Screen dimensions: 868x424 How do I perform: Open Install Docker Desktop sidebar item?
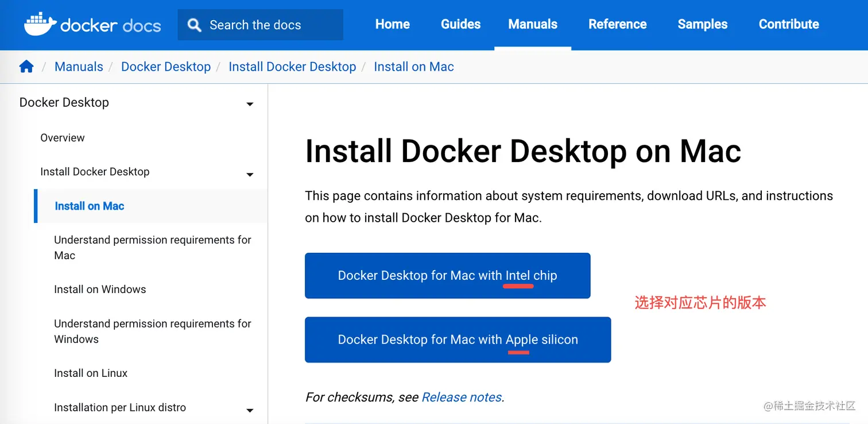[x=95, y=172]
